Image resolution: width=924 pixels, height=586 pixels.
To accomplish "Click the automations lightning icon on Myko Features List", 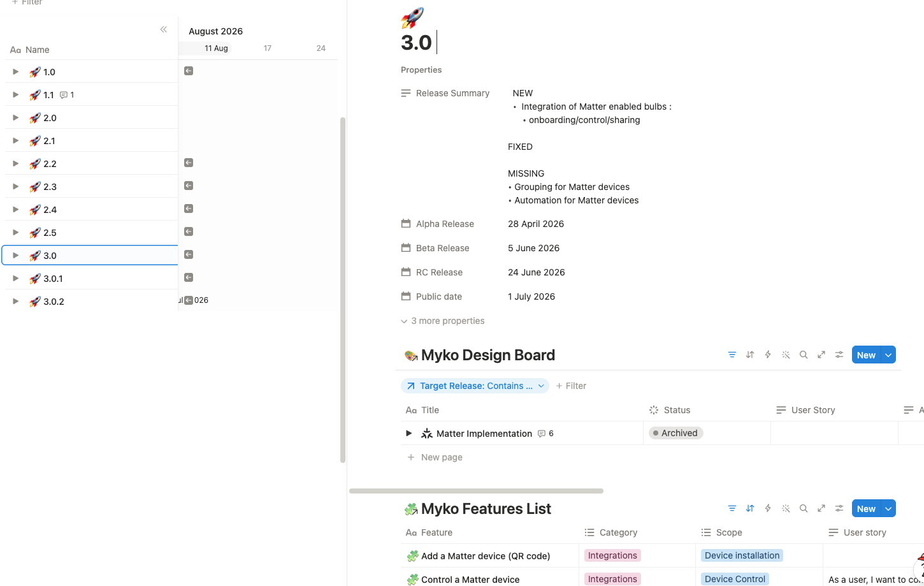I will click(768, 509).
